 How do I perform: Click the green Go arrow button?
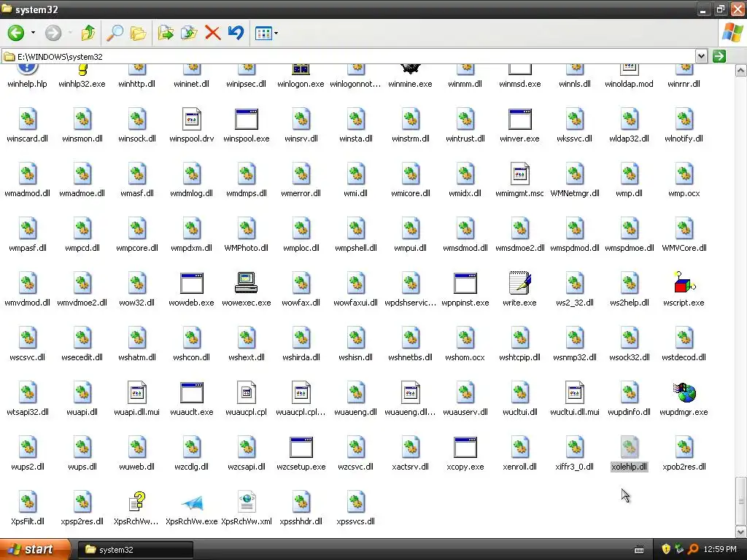click(x=719, y=56)
